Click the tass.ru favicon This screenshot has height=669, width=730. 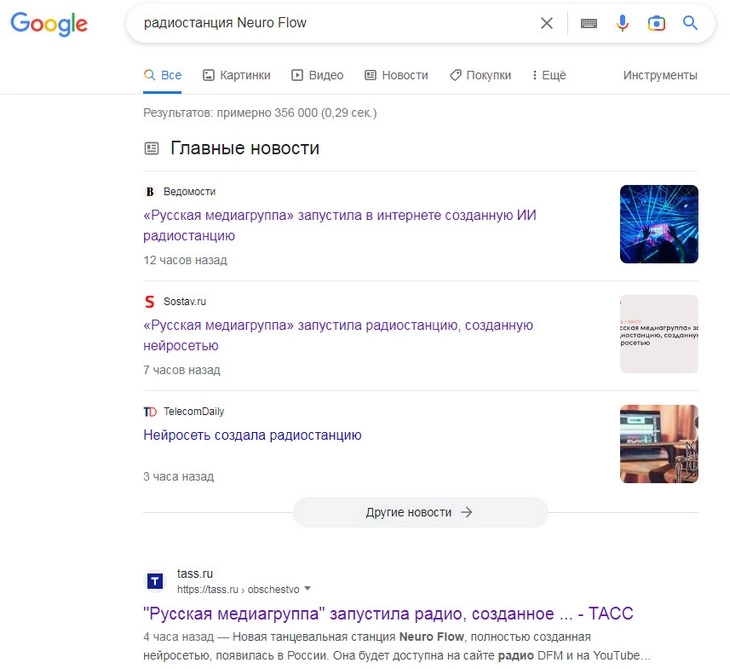coord(155,581)
